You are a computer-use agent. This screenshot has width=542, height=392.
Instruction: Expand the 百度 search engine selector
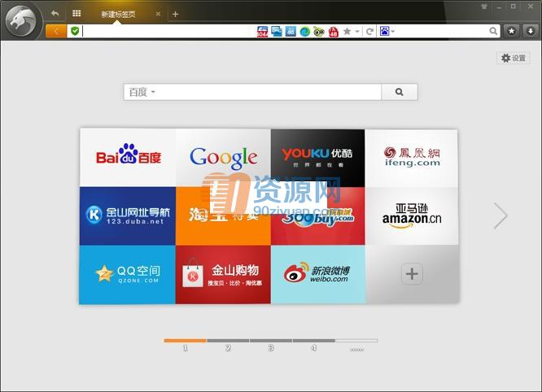[142, 92]
